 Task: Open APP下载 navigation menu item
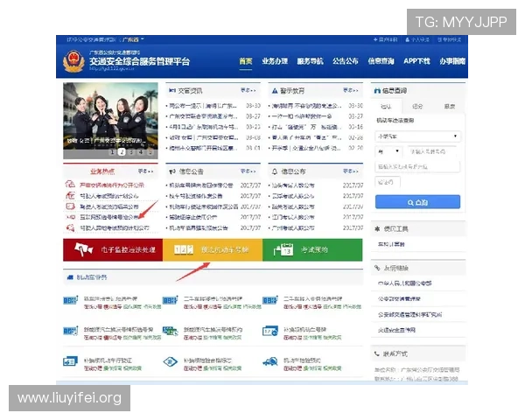pos(416,61)
